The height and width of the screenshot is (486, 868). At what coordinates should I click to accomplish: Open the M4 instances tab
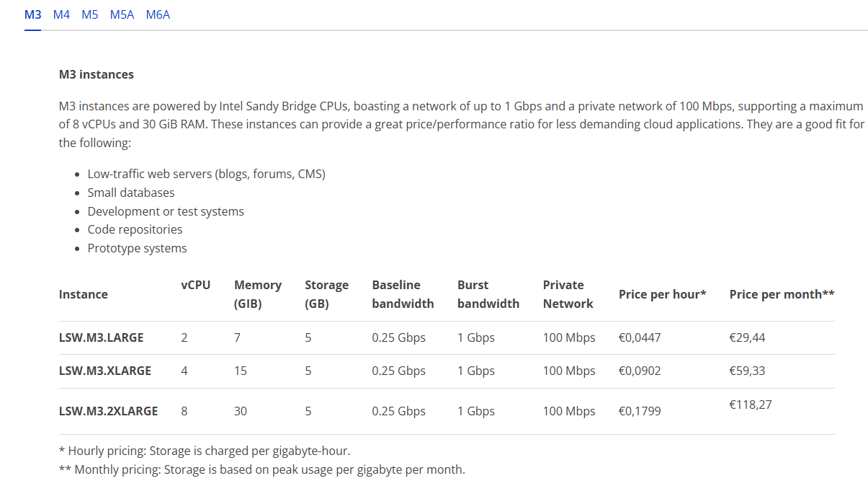click(x=61, y=14)
